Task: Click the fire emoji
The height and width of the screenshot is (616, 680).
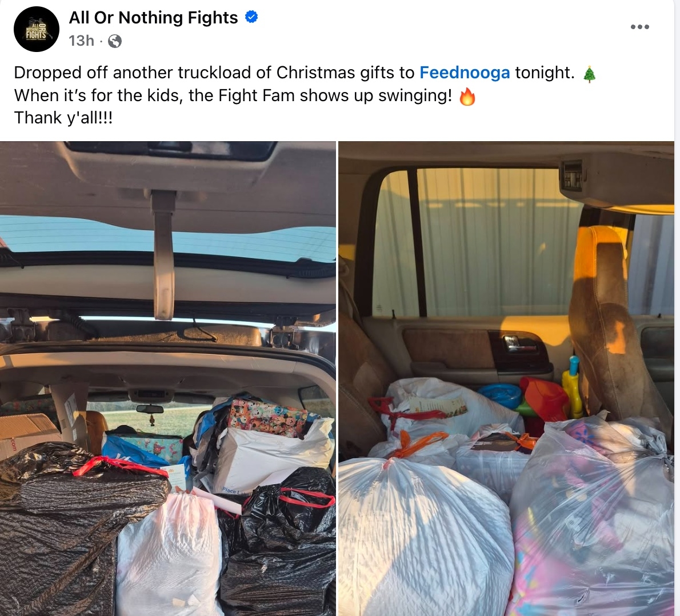Action: [467, 97]
